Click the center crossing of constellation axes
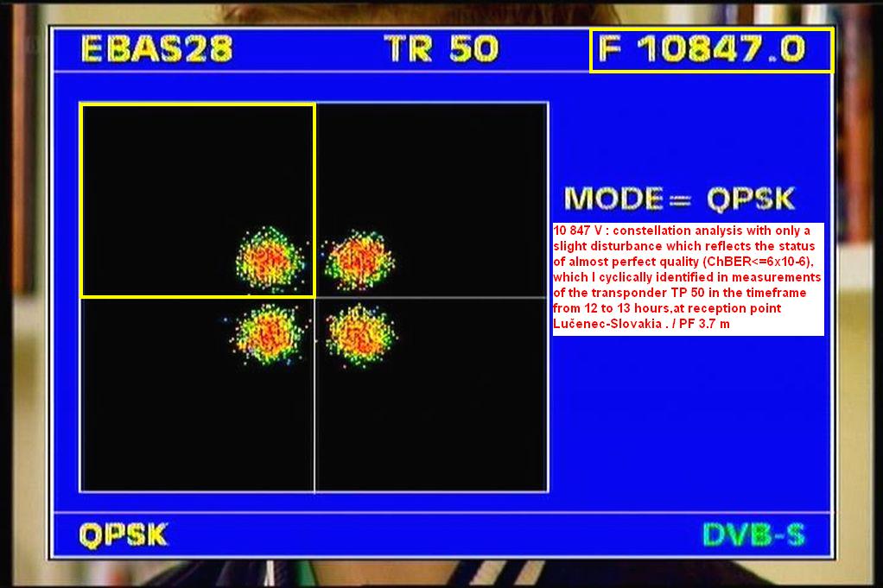Viewport: 883px width, 588px height. pyautogui.click(x=314, y=298)
